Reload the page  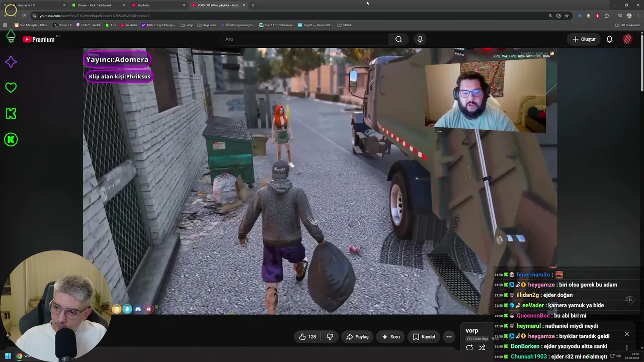click(24, 16)
